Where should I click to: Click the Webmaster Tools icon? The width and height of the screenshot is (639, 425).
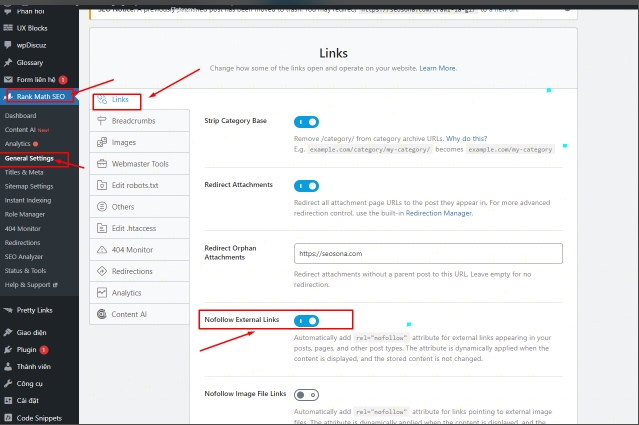pos(102,163)
